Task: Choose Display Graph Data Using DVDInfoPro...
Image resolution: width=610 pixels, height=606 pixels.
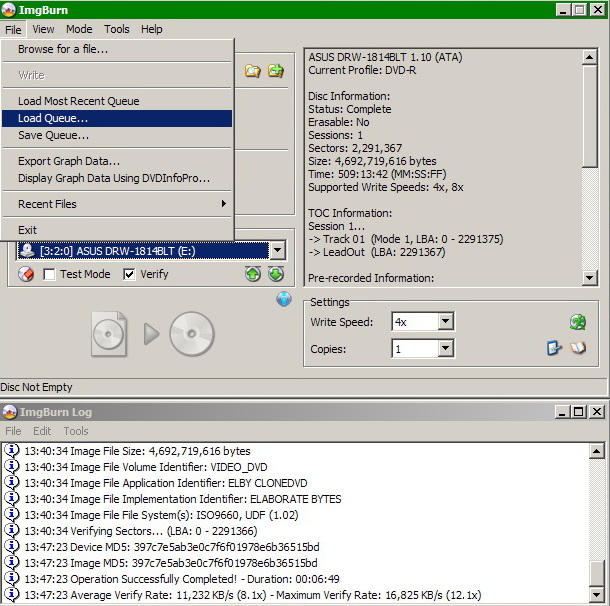Action: (117, 178)
